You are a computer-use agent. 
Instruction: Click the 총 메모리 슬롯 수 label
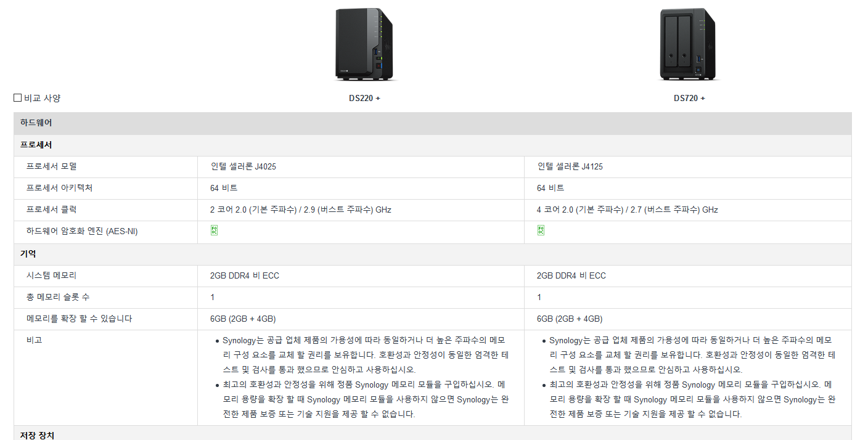(x=58, y=297)
